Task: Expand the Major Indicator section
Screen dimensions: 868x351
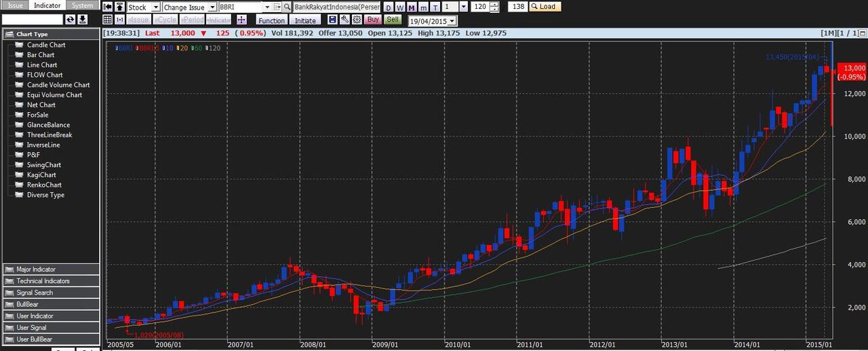Action: click(51, 270)
